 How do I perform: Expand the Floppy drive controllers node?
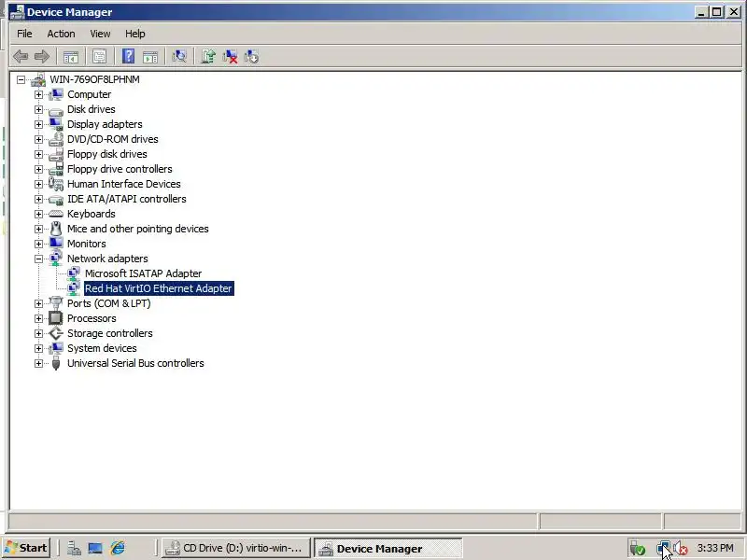38,170
